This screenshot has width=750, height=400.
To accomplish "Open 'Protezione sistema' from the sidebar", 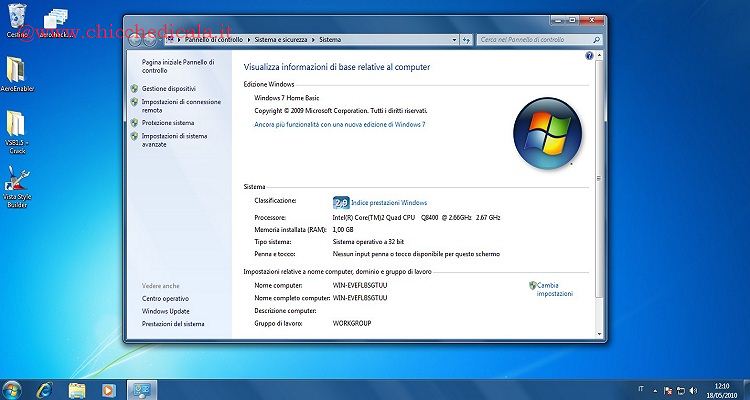I will (168, 122).
